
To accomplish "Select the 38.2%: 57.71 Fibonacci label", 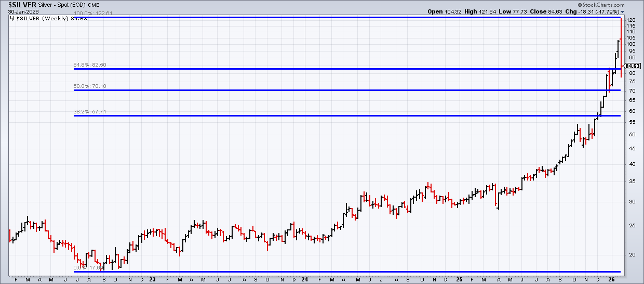I will coord(90,111).
